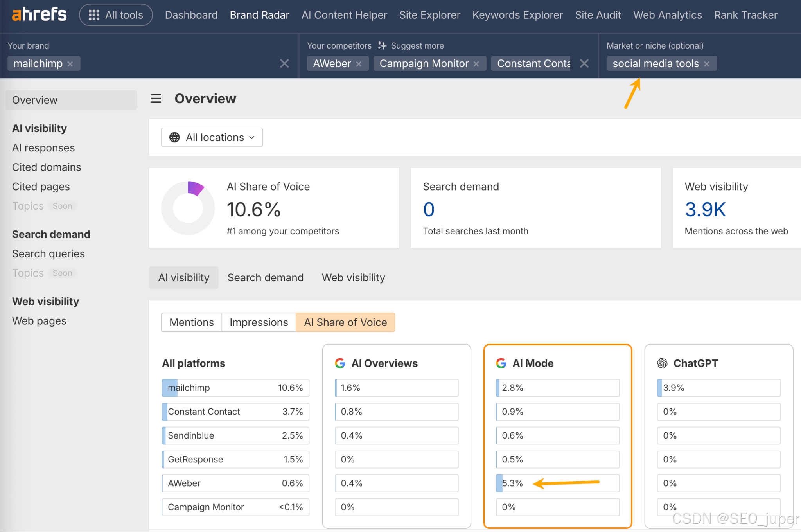Navigate to Site Audit

pos(598,15)
